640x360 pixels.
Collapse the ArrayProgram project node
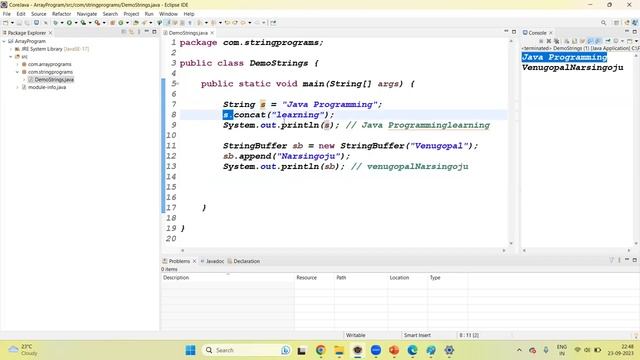point(4,41)
